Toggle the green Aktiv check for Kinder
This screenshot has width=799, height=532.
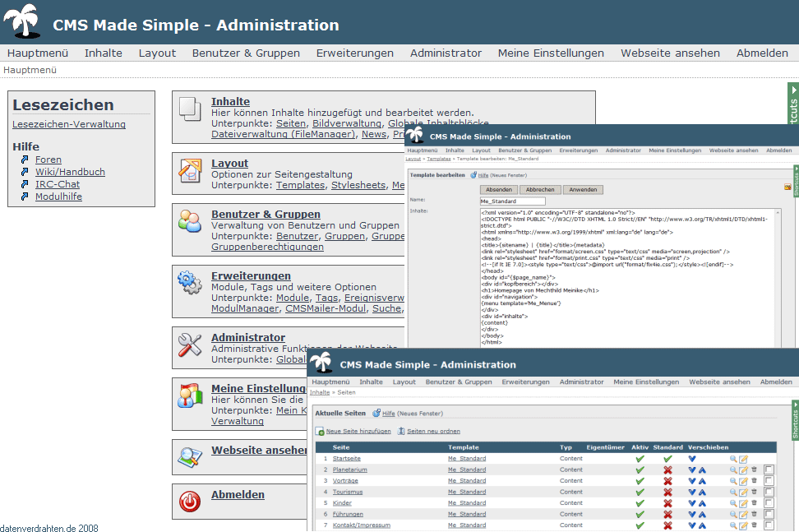click(x=640, y=503)
